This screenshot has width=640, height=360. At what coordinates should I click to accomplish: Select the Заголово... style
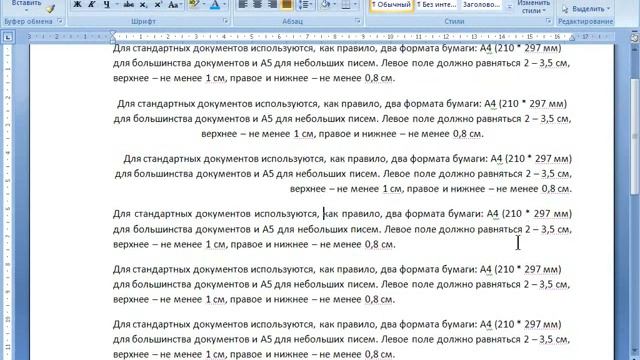(x=482, y=5)
